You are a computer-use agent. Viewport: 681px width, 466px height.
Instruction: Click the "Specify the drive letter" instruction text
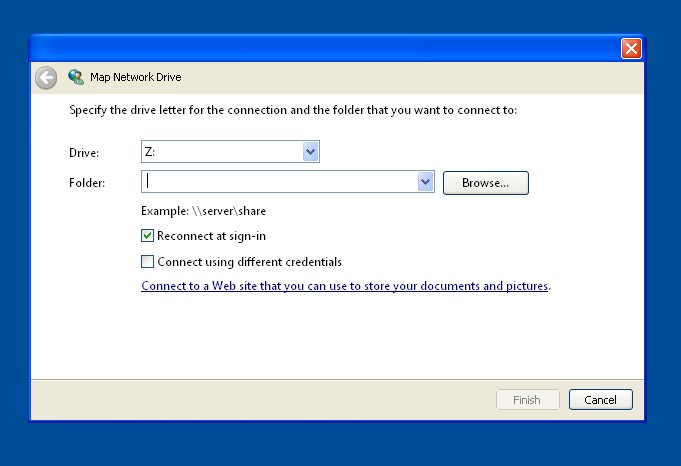[293, 110]
